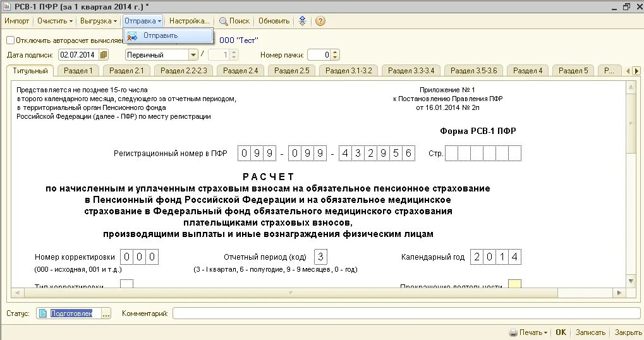Click the application icon in title bar
The image size is (644, 340).
[x=6, y=6]
